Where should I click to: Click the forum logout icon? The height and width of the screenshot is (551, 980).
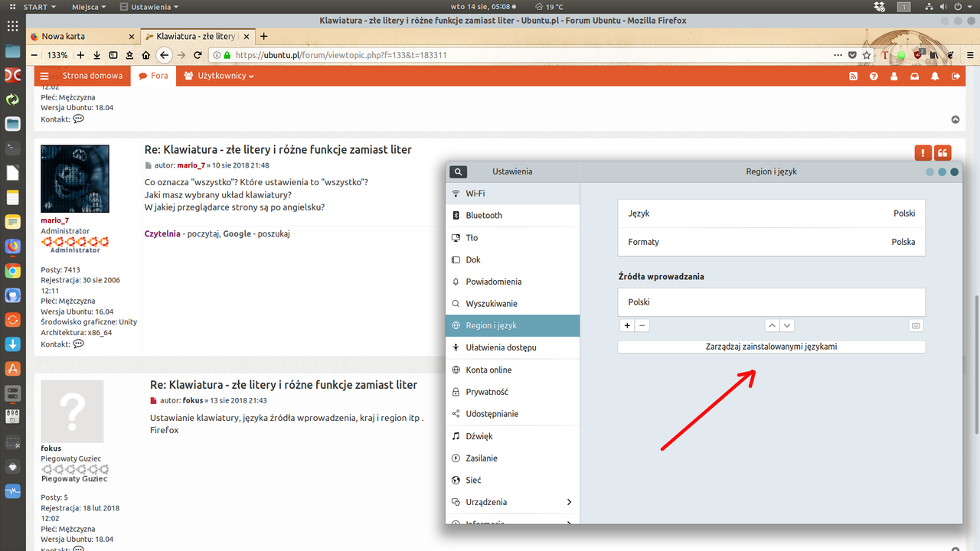pyautogui.click(x=955, y=76)
